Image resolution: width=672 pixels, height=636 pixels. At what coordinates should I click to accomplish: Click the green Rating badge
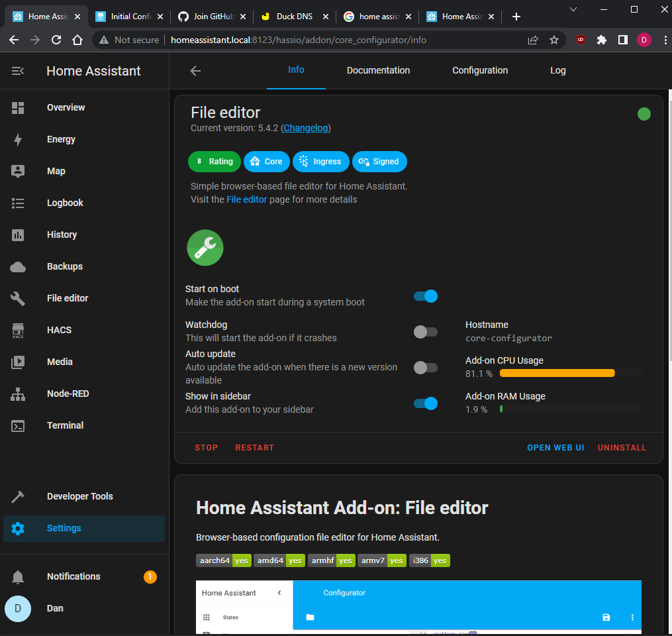click(215, 162)
